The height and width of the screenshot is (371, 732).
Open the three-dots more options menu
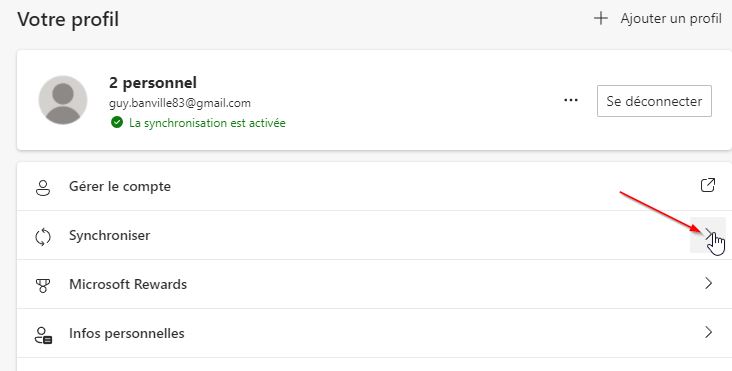[570, 100]
